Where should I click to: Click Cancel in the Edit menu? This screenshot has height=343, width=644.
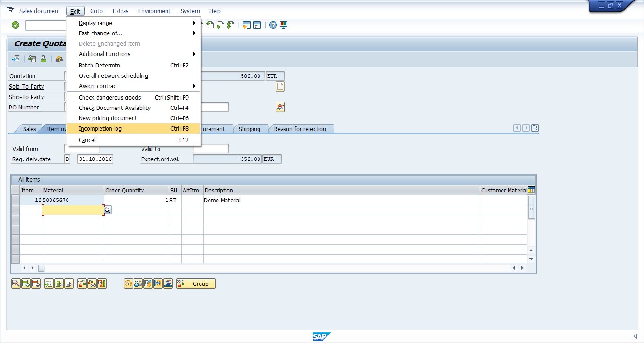(x=134, y=140)
